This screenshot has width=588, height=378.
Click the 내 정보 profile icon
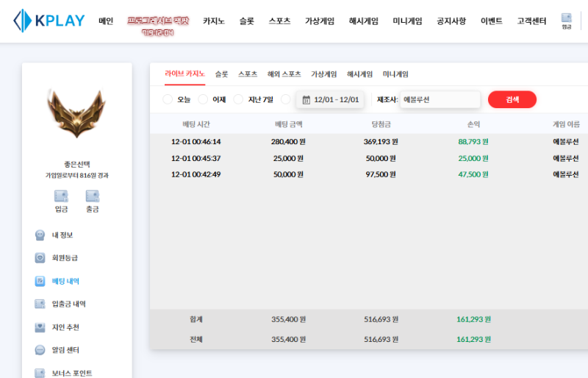(x=40, y=235)
